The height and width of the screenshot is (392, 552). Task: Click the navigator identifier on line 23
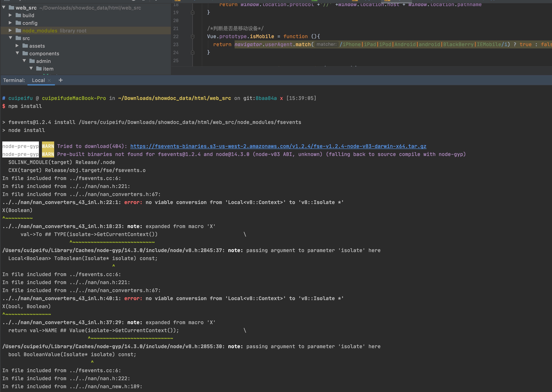click(248, 44)
